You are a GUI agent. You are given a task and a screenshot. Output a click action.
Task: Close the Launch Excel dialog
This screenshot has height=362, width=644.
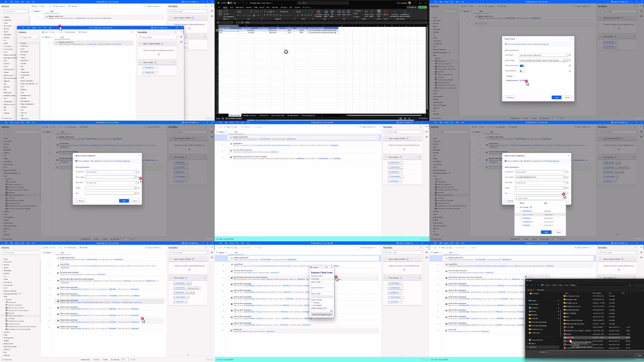(x=572, y=39)
